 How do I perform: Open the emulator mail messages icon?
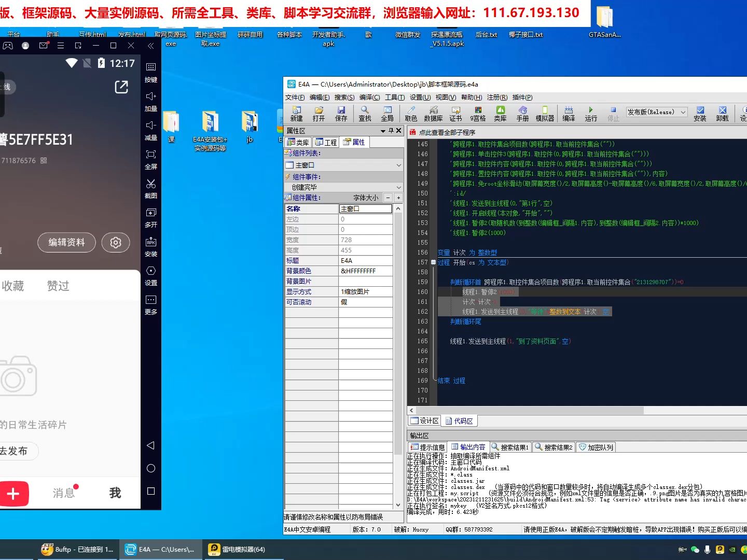point(44,46)
